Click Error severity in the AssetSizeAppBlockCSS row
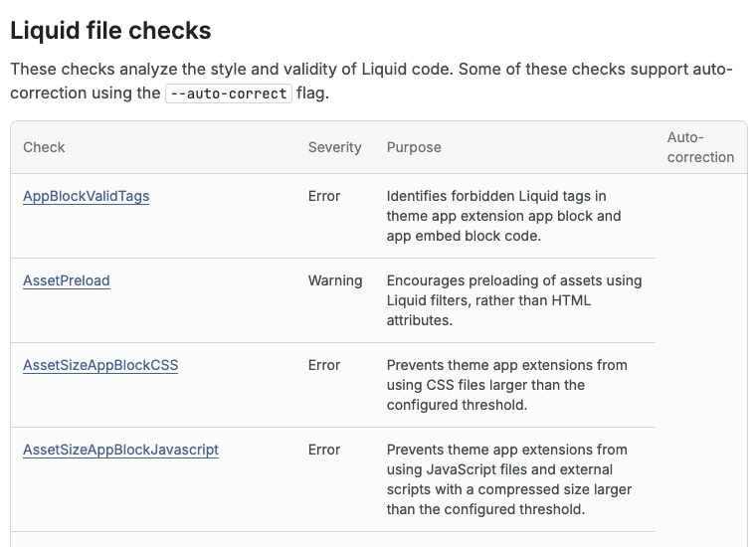 pos(324,365)
